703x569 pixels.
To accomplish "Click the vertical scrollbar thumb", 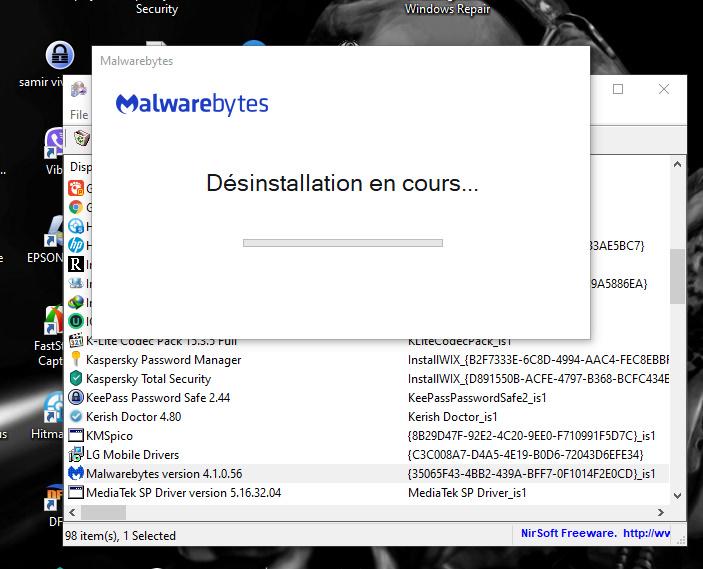I will click(677, 276).
